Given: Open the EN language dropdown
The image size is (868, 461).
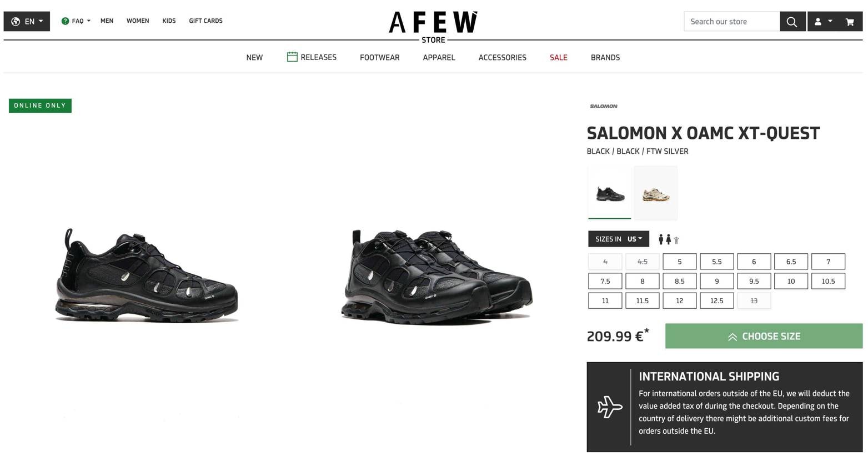Looking at the screenshot, I should tap(27, 22).
